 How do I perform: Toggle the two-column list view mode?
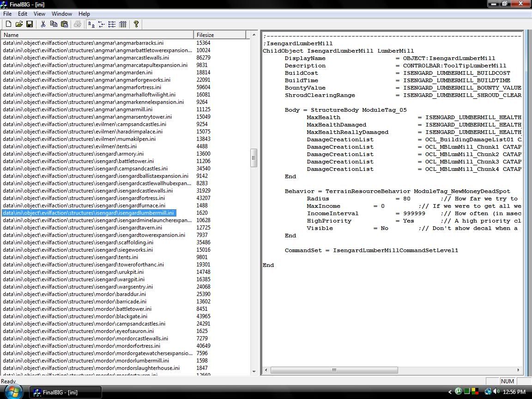point(102,24)
